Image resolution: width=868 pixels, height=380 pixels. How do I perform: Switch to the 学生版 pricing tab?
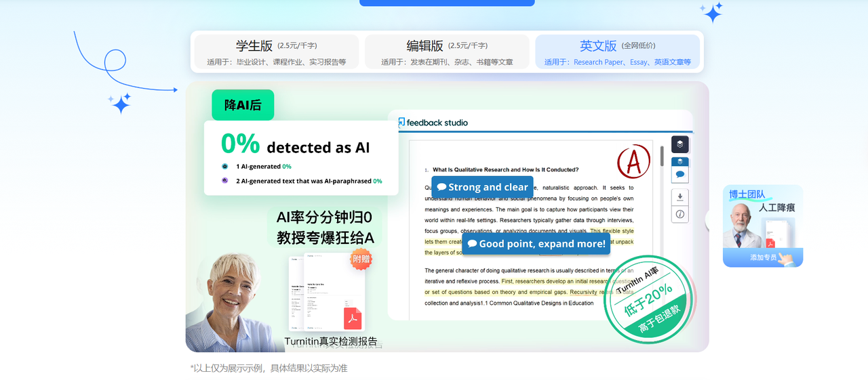[x=277, y=52]
